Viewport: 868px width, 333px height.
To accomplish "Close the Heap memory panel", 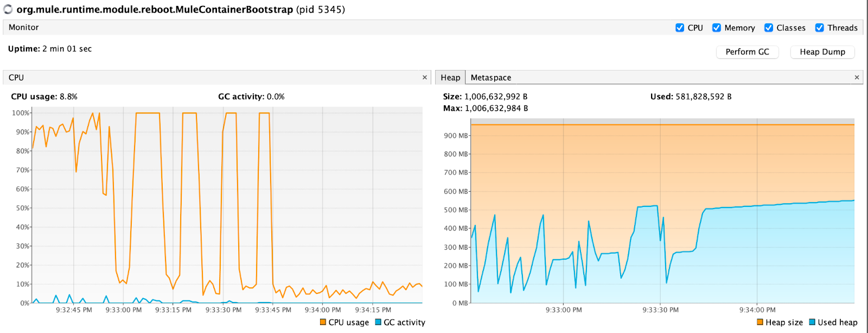I will click(x=857, y=78).
